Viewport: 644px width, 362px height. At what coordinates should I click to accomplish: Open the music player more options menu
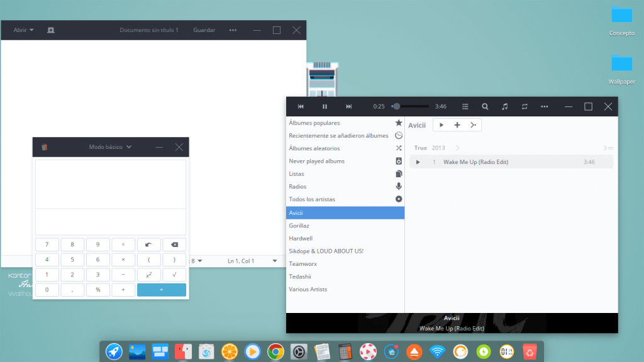tap(544, 107)
